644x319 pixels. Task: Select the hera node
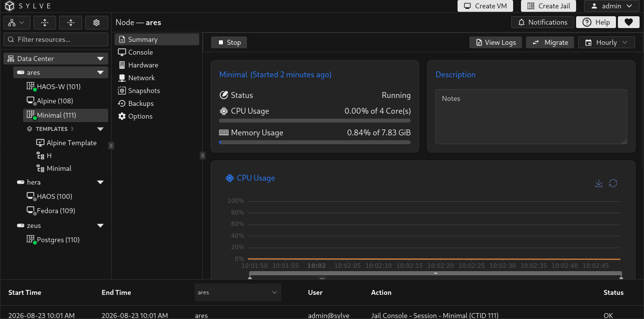(x=61, y=182)
